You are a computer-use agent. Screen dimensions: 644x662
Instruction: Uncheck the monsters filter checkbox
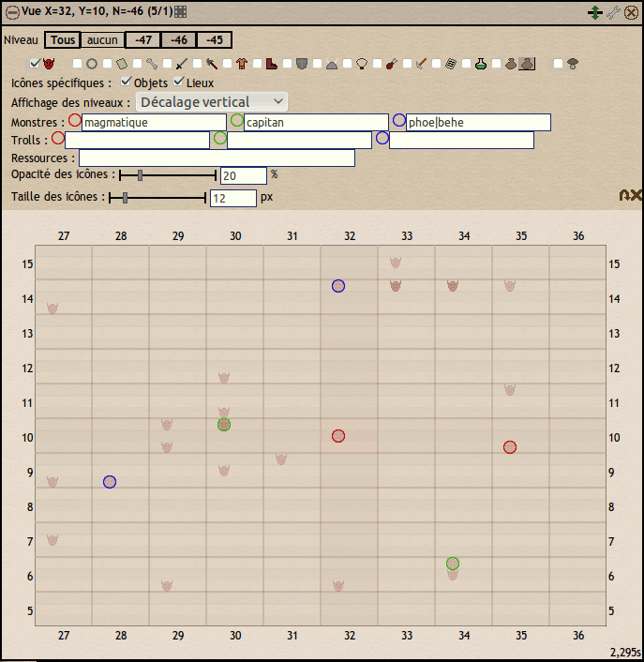[36, 64]
